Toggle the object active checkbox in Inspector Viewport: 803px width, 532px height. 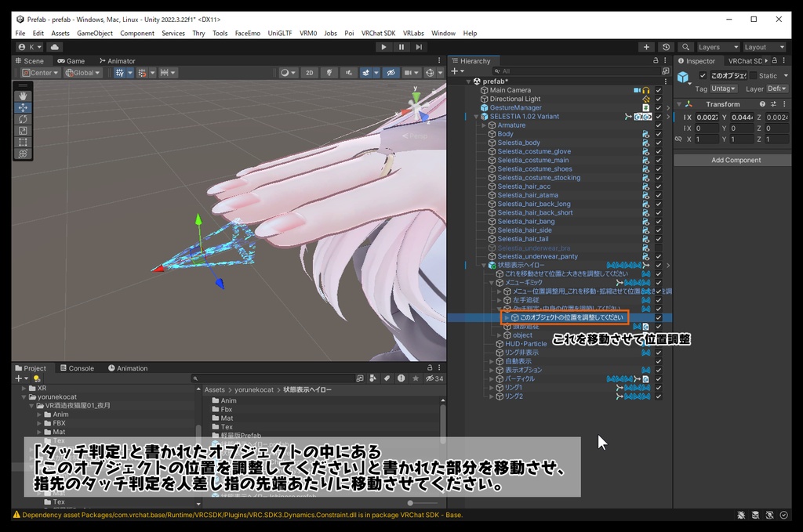[703, 76]
